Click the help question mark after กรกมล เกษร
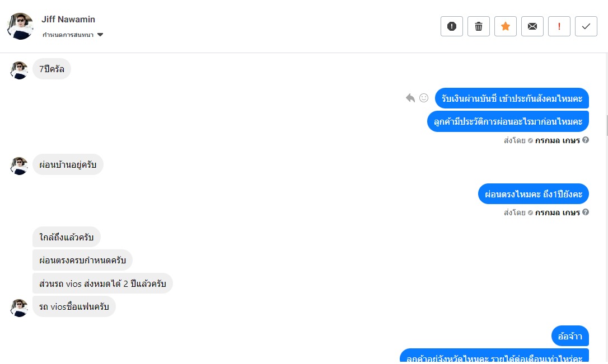608x364 pixels. pyautogui.click(x=586, y=140)
